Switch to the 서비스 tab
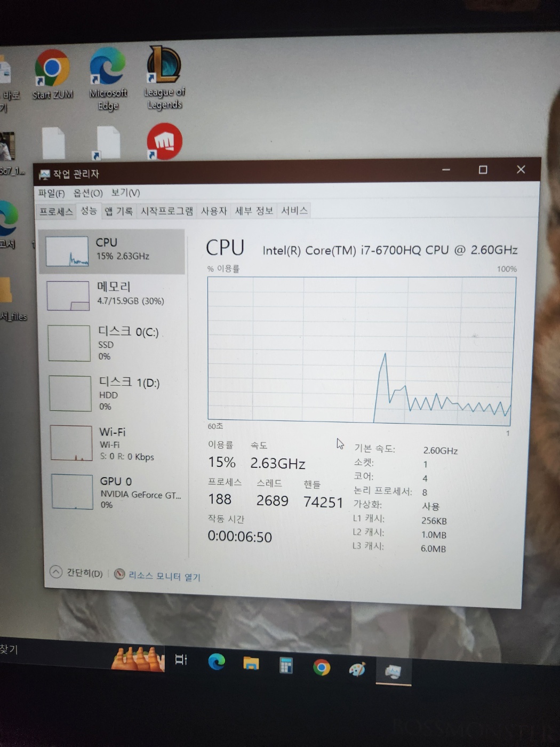The width and height of the screenshot is (560, 747). click(294, 211)
